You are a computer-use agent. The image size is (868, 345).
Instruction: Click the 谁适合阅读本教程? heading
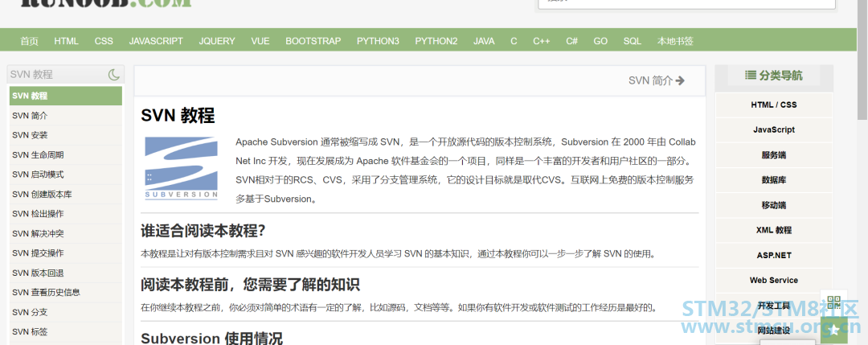pos(203,230)
